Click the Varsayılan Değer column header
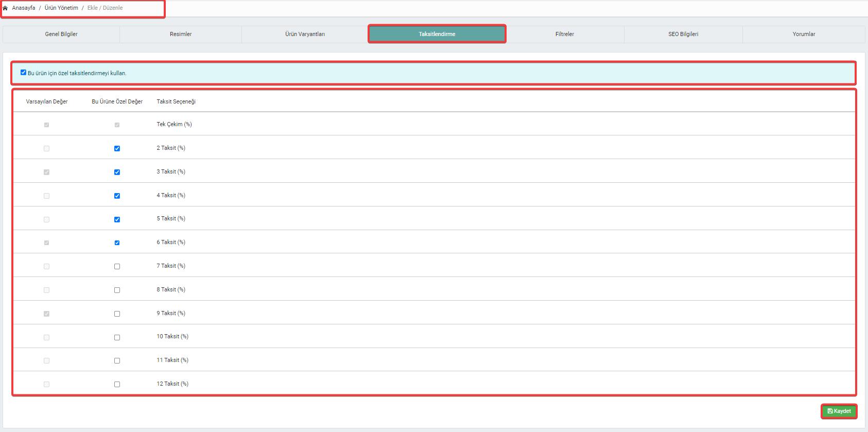 [x=47, y=101]
